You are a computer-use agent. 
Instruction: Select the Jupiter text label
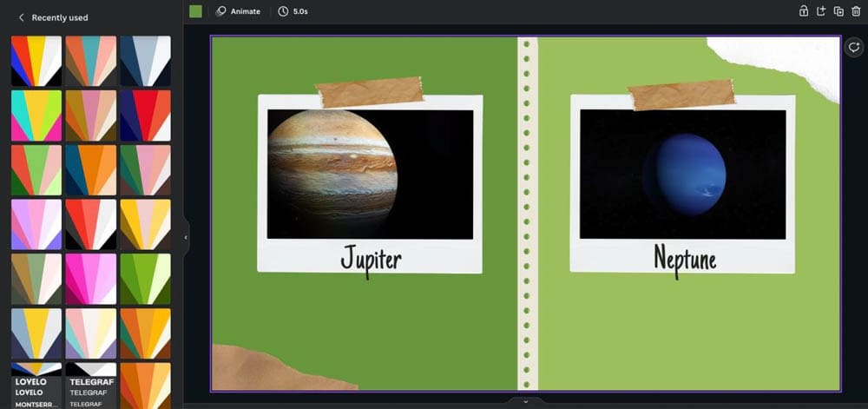[371, 258]
